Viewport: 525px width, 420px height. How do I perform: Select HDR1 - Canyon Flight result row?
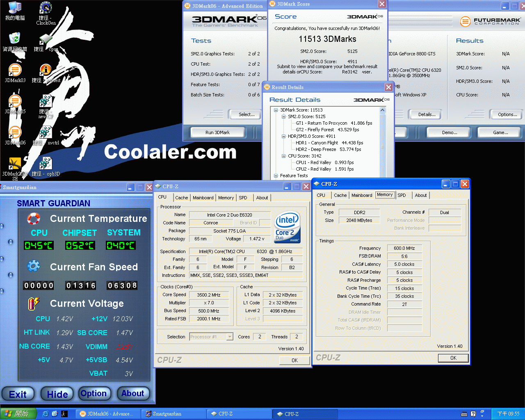(x=329, y=143)
